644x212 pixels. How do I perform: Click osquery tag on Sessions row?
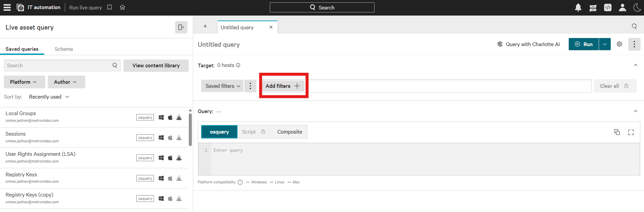pyautogui.click(x=145, y=138)
